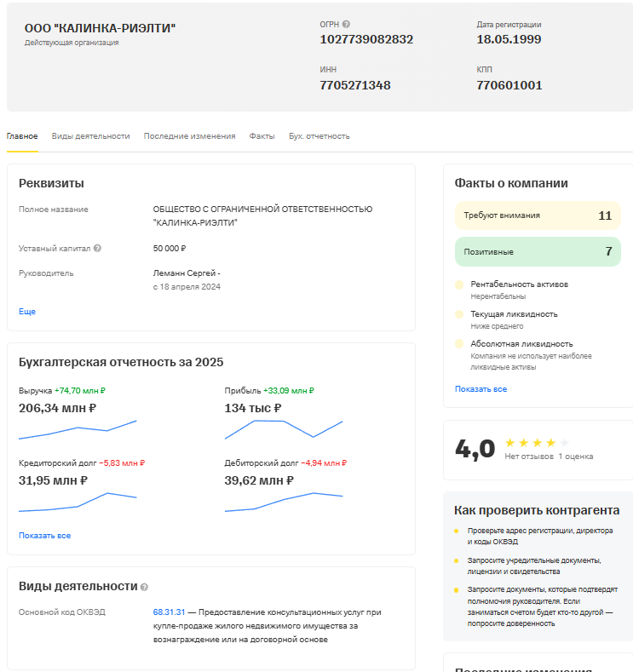633x672 pixels.
Task: Open the Последние изменения tab
Action: 189,136
